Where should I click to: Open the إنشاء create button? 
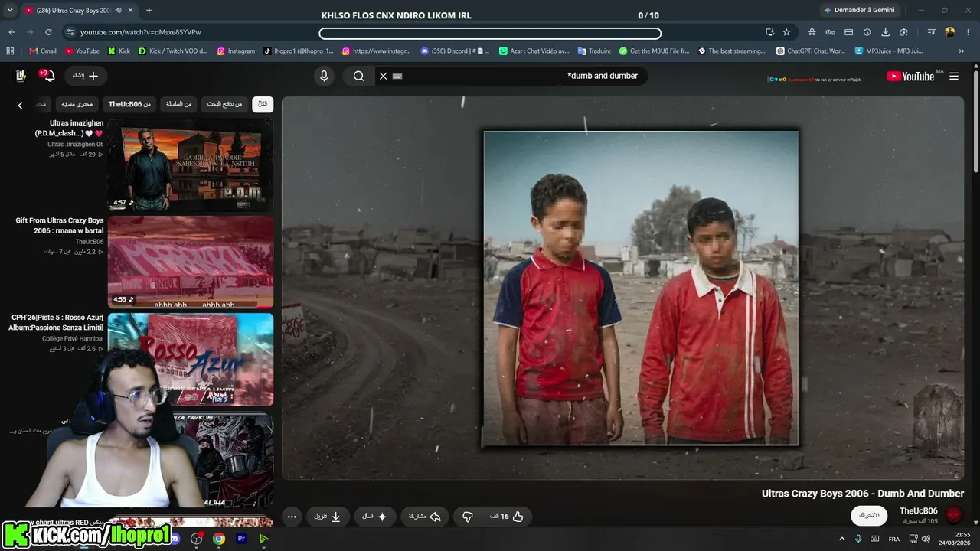(85, 76)
